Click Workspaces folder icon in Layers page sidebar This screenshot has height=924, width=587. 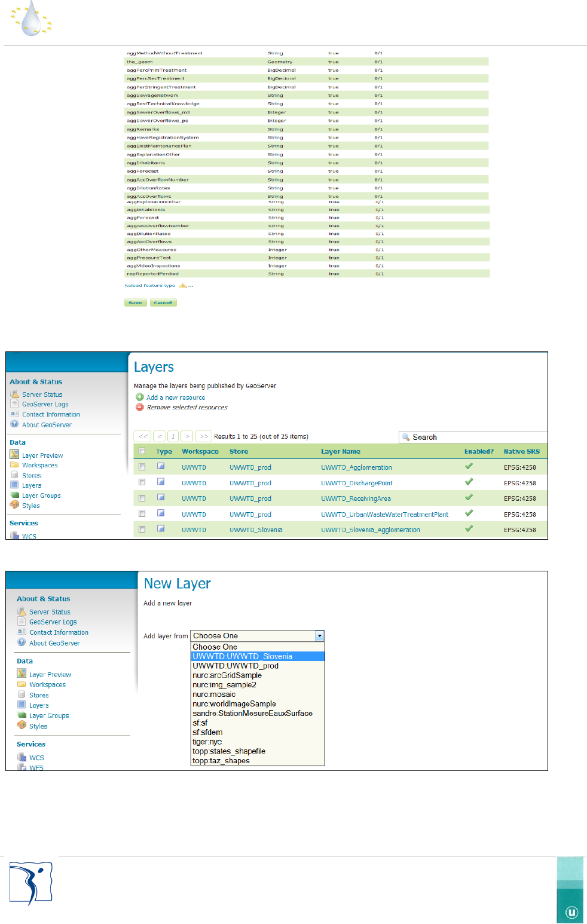[x=14, y=464]
